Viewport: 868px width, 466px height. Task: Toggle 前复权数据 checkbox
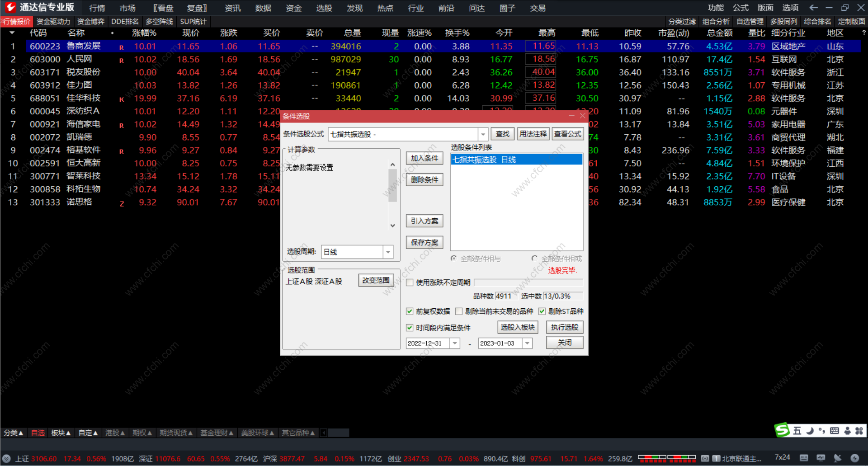410,311
